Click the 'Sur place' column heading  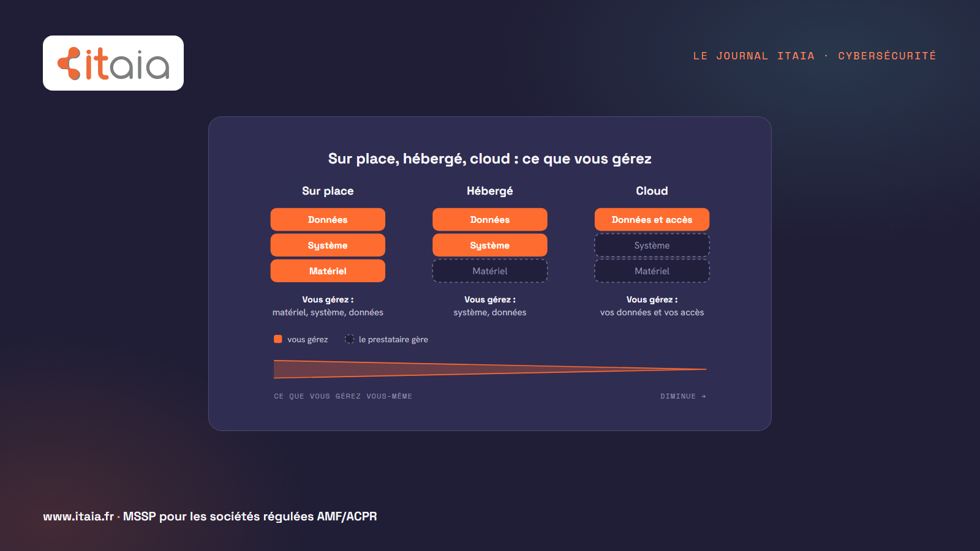[328, 191]
